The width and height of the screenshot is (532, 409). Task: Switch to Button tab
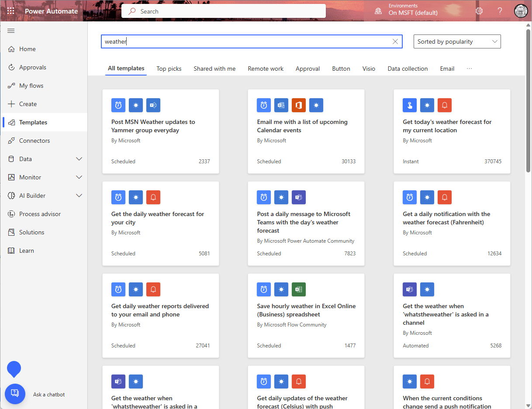point(341,69)
